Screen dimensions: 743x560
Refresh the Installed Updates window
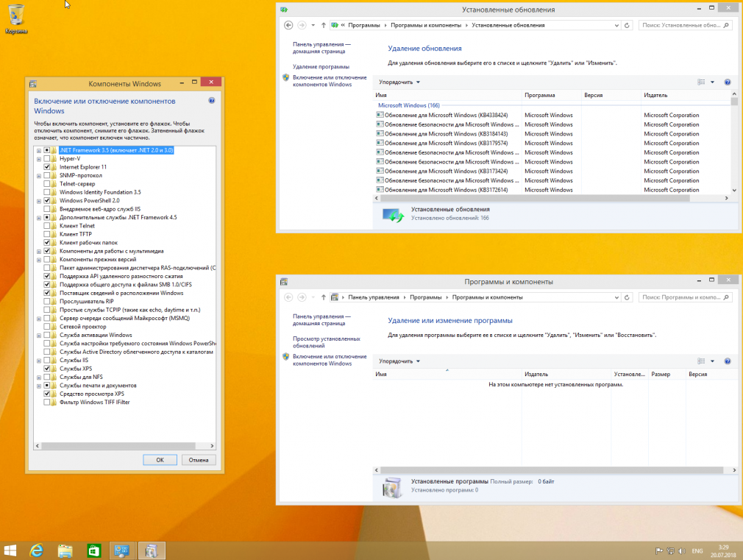(627, 25)
